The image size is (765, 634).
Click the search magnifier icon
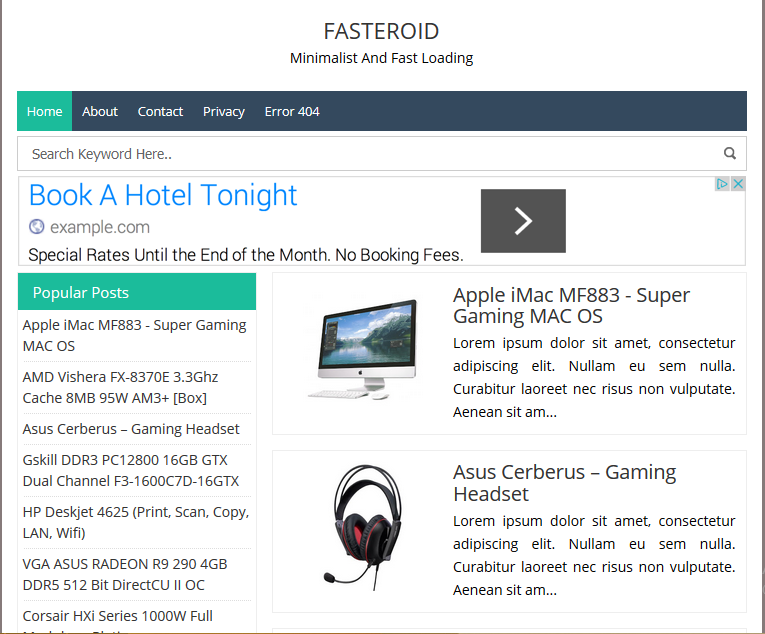[x=729, y=153]
